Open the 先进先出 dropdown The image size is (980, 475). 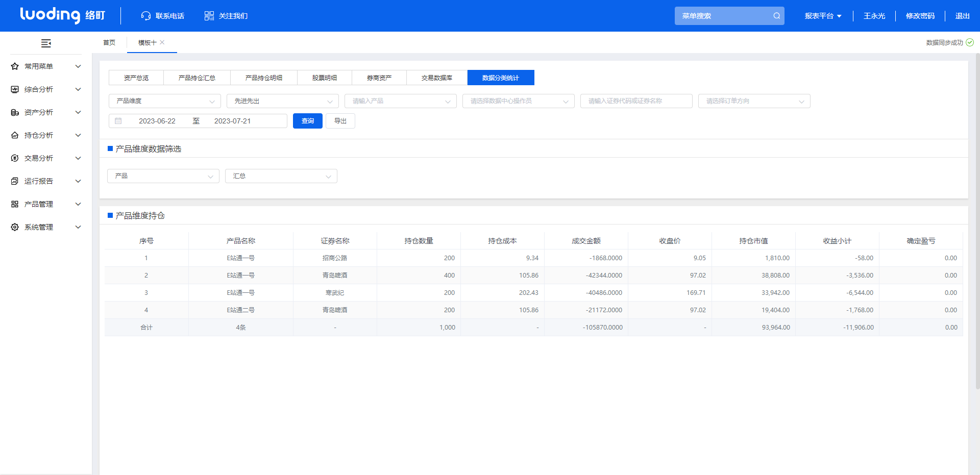[283, 101]
